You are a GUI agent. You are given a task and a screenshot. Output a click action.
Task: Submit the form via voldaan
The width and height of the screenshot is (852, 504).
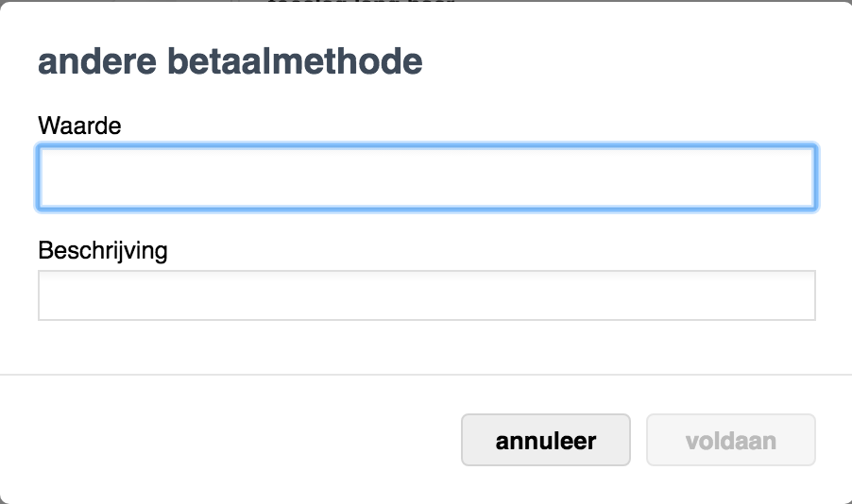[730, 440]
